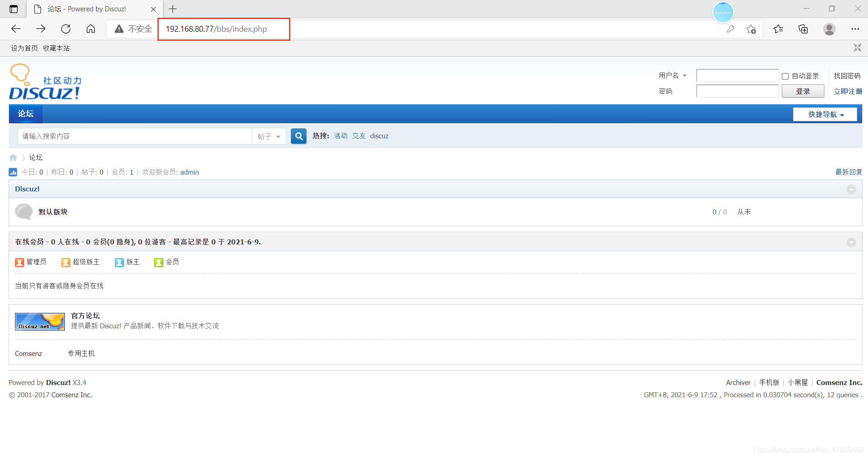Click the 会员 legend icon
Screen dimensions: 868x458
pos(159,263)
